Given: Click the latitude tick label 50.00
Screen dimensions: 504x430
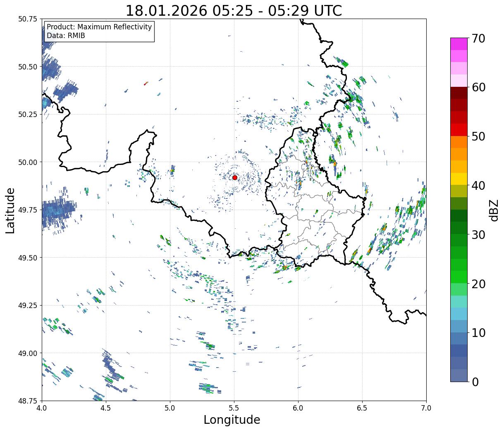Looking at the screenshot, I should coord(28,162).
